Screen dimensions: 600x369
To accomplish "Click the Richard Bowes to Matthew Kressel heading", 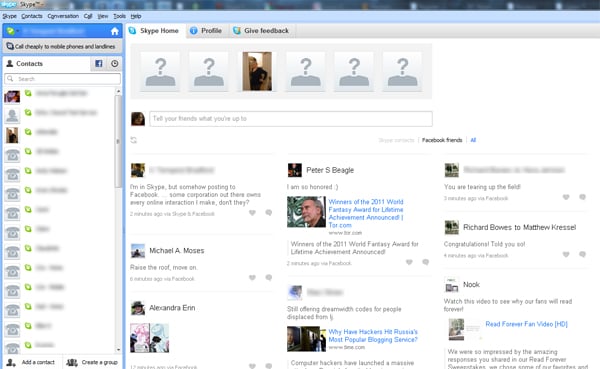I will click(519, 227).
